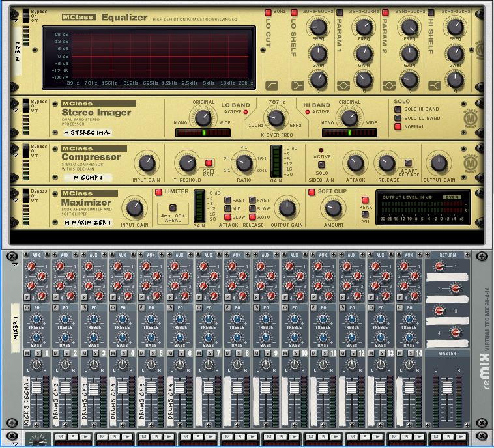The width and height of the screenshot is (494, 448).
Task: Mute mixer channel 1
Action: coord(27,353)
